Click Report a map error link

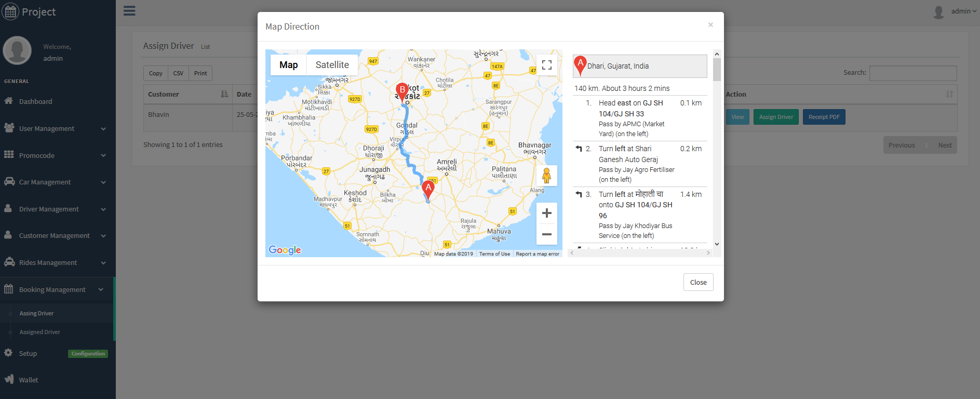tap(538, 254)
